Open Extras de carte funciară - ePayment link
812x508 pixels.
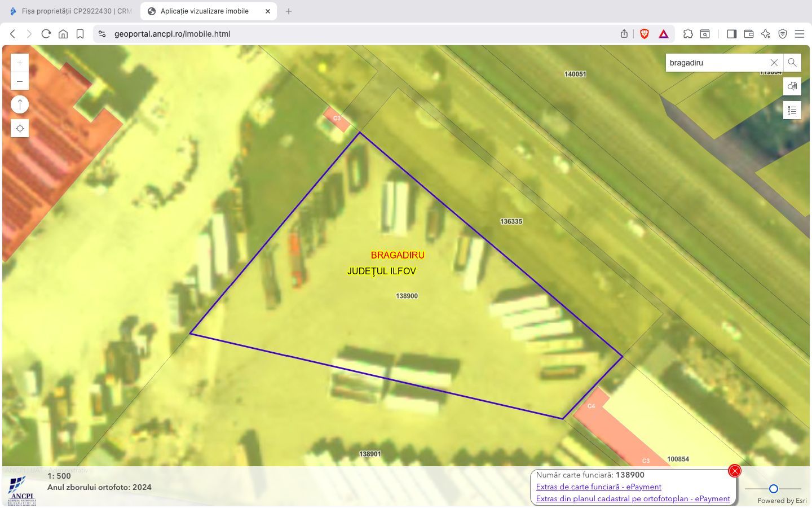pos(599,487)
